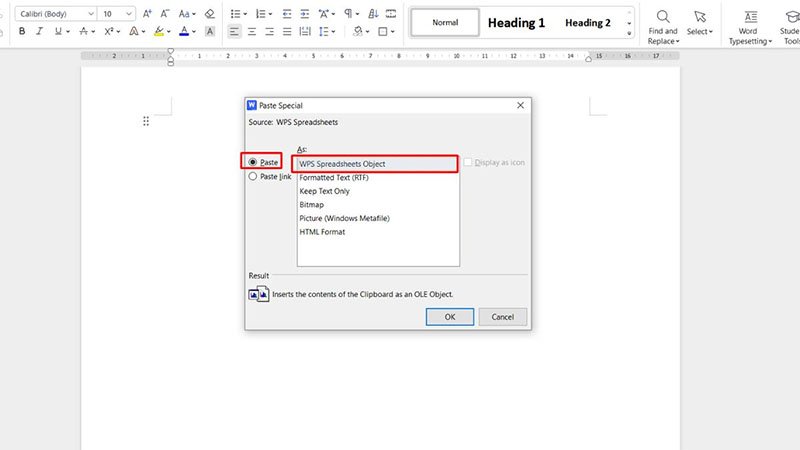
Task: Open Student Tools
Action: pyautogui.click(x=789, y=27)
